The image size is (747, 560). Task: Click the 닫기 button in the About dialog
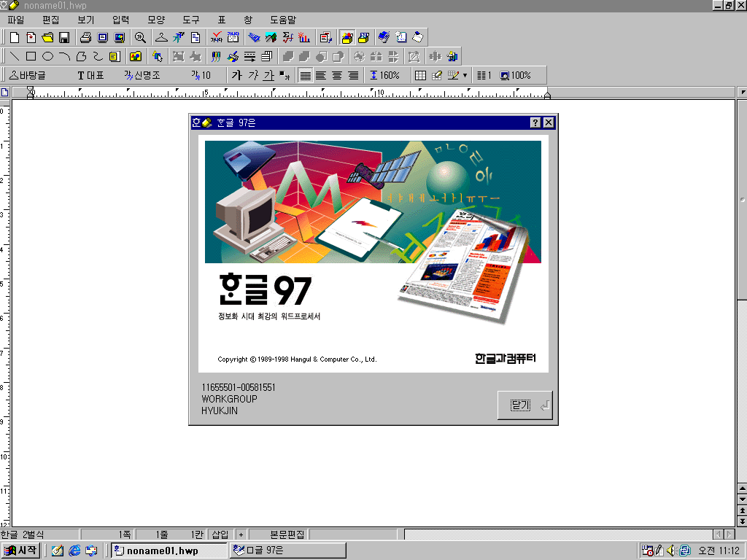(525, 405)
